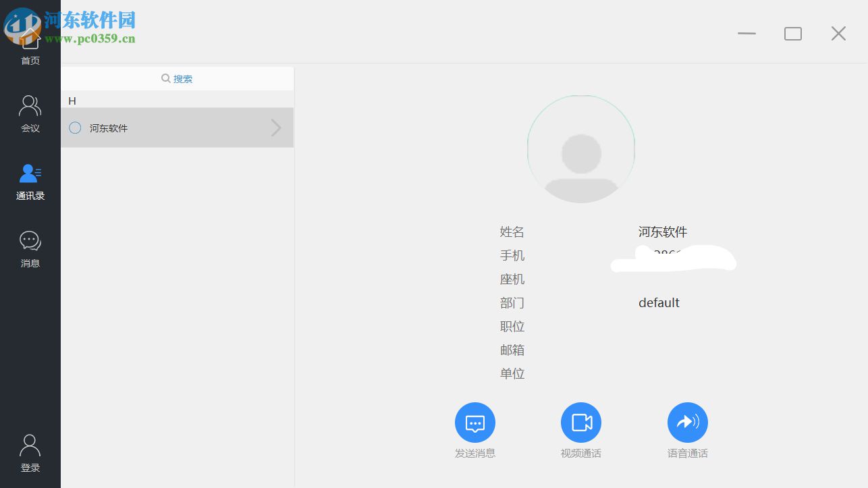Select the circle next to 河东软件 contact
The width and height of the screenshot is (868, 488).
[x=75, y=128]
